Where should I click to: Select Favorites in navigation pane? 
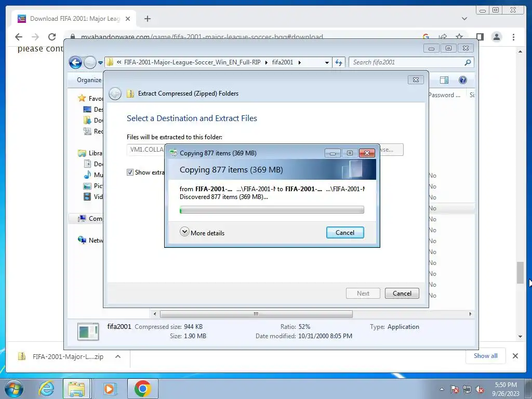pyautogui.click(x=91, y=98)
